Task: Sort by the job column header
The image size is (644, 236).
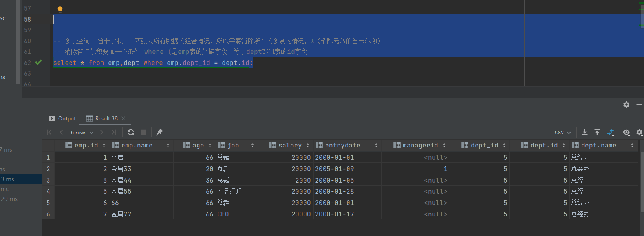Action: tap(236, 146)
